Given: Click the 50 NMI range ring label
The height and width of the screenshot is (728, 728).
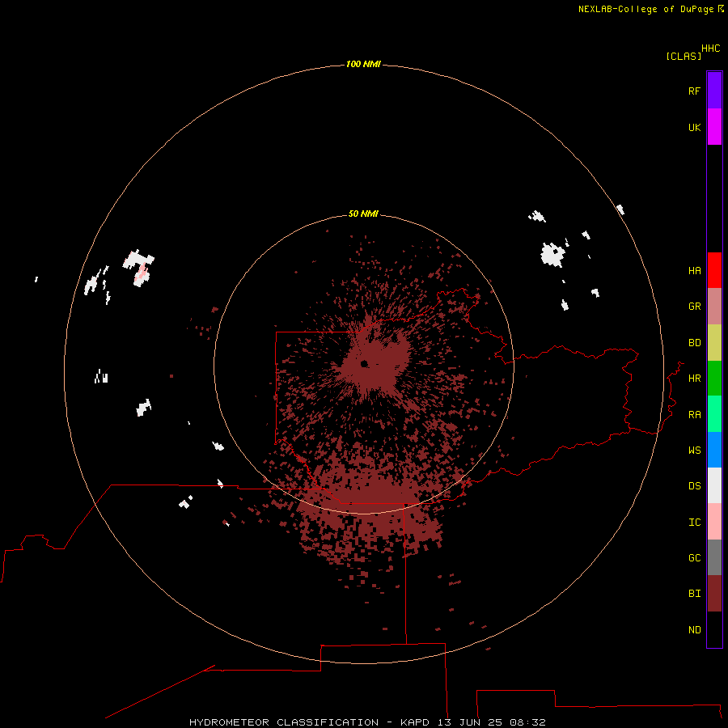Looking at the screenshot, I should pyautogui.click(x=363, y=214).
